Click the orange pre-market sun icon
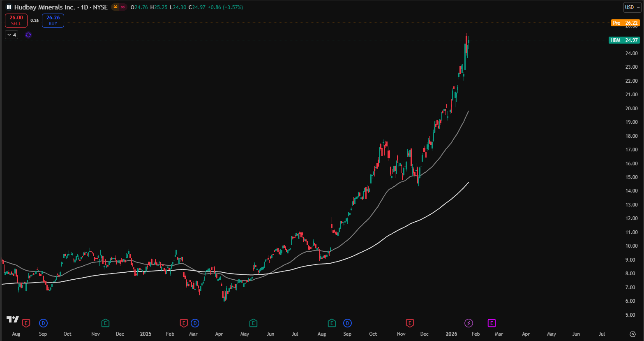 (115, 7)
